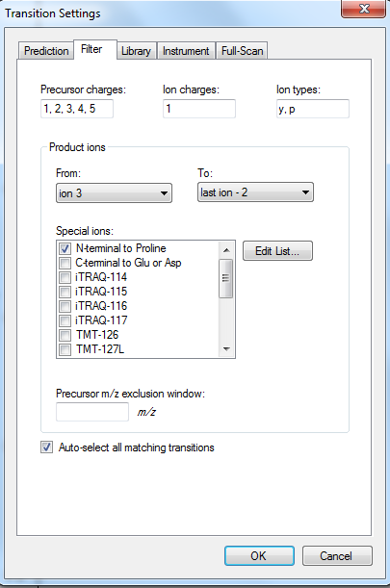Enable C-terminal to Glu or Asp
The width and height of the screenshot is (390, 588).
tap(65, 263)
